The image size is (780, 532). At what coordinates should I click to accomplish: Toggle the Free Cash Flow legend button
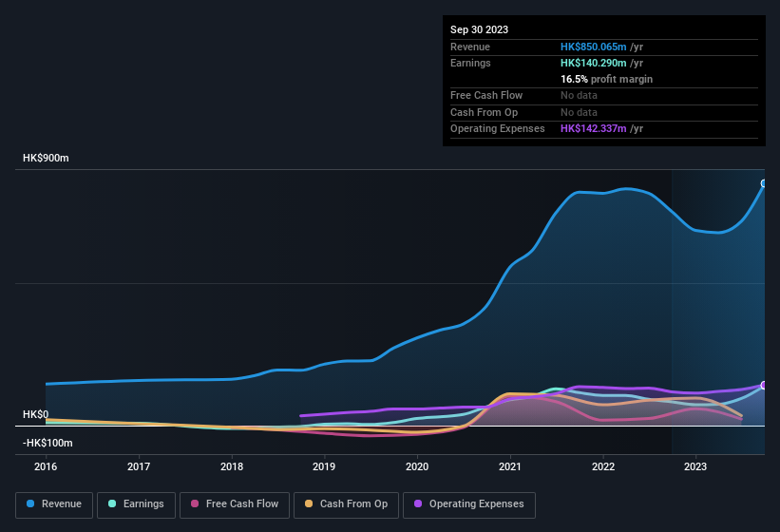(x=235, y=504)
